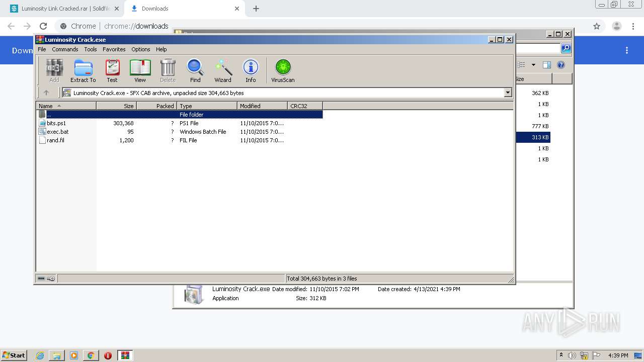Sort by Name column header
Image resolution: width=644 pixels, height=362 pixels.
pos(66,106)
